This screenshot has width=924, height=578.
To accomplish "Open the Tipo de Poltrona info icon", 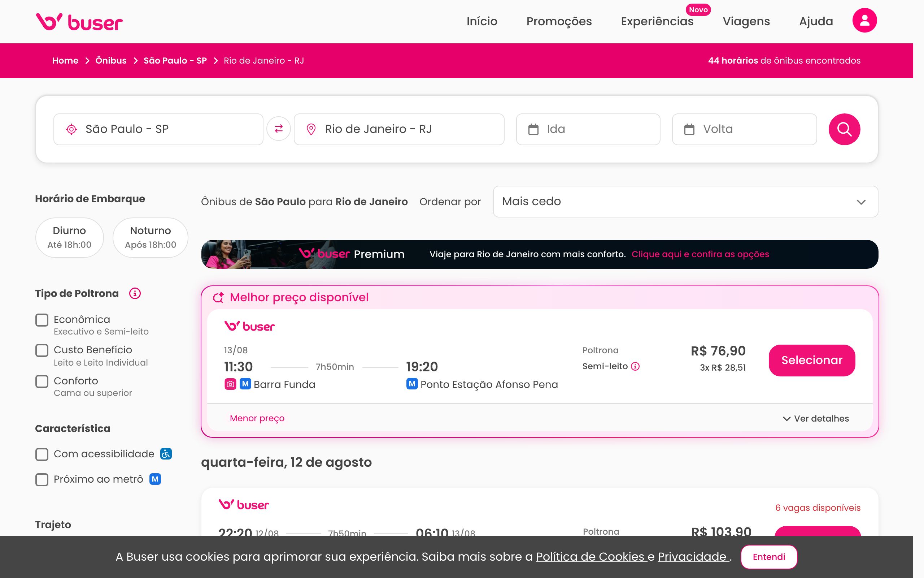I will pos(135,294).
